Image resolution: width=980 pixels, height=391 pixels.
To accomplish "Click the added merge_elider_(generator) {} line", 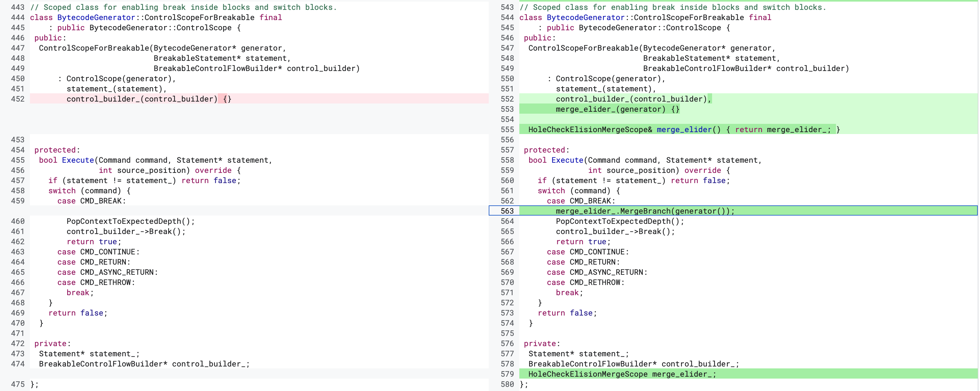I will tap(617, 109).
